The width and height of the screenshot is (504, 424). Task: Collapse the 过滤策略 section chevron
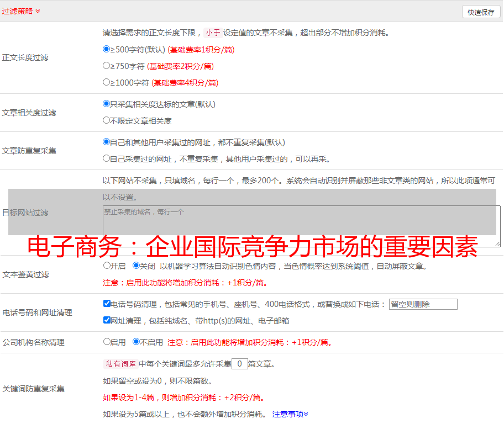[x=38, y=11]
